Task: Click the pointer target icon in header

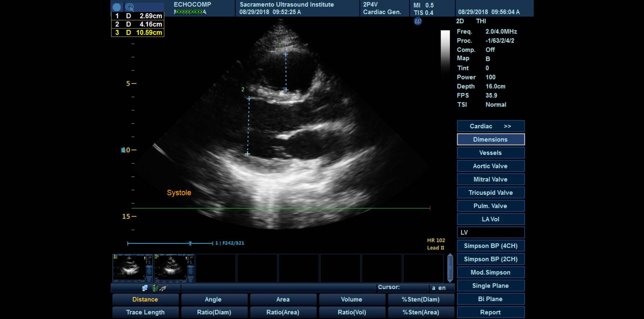Action: 130,7
